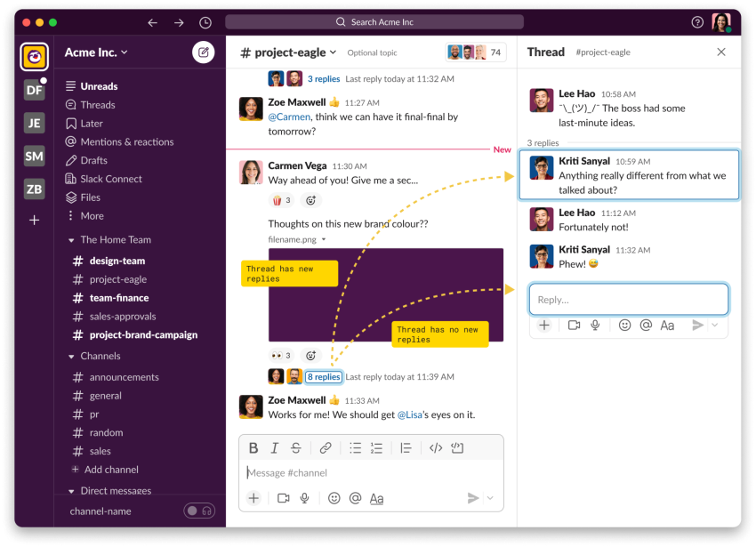Screen dimensions: 756x547
Task: Toggle Aa formatting in channel composer
Action: (x=376, y=498)
